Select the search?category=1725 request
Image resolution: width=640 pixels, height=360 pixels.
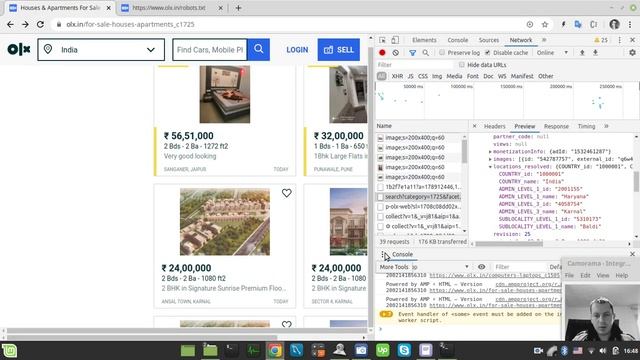pyautogui.click(x=419, y=197)
